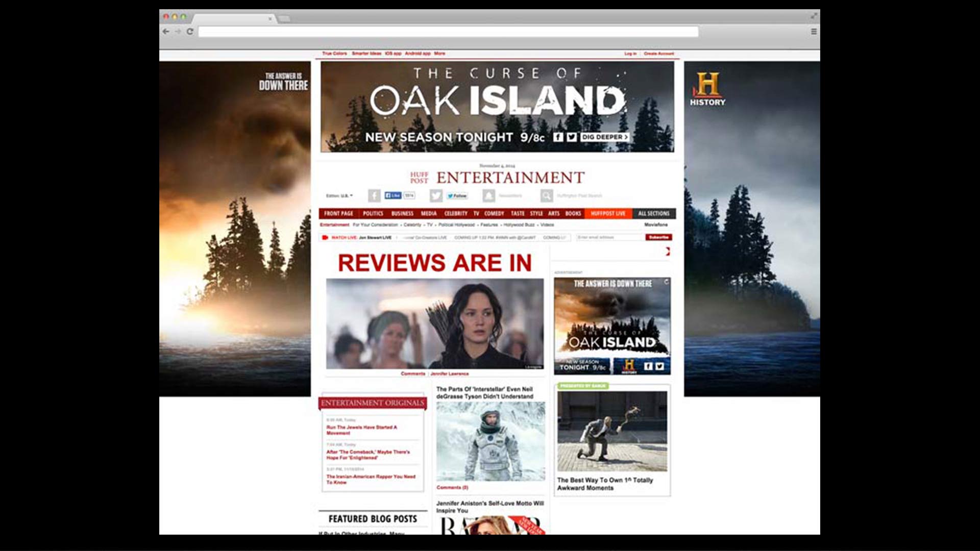Click the DIG DEEPER button in banner
980x551 pixels.
point(605,137)
